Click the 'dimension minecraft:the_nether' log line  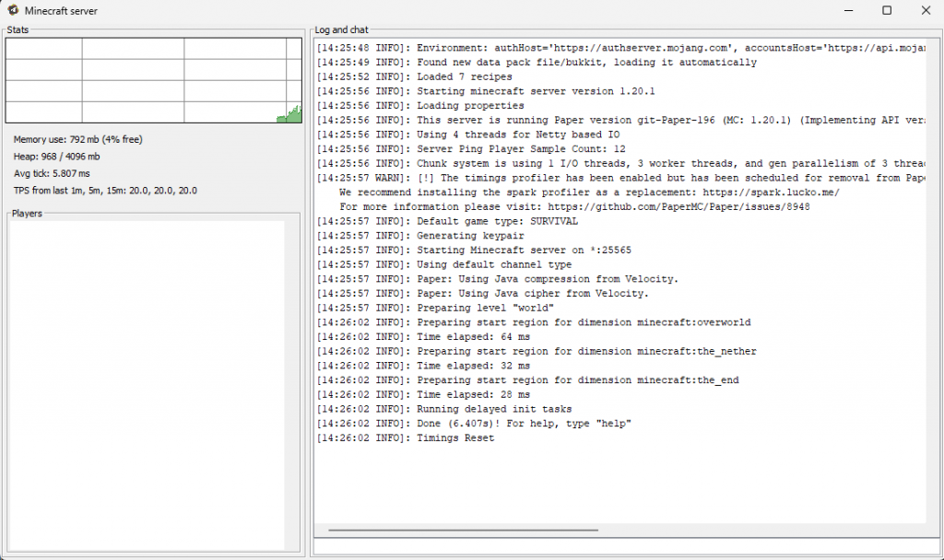pyautogui.click(x=537, y=351)
